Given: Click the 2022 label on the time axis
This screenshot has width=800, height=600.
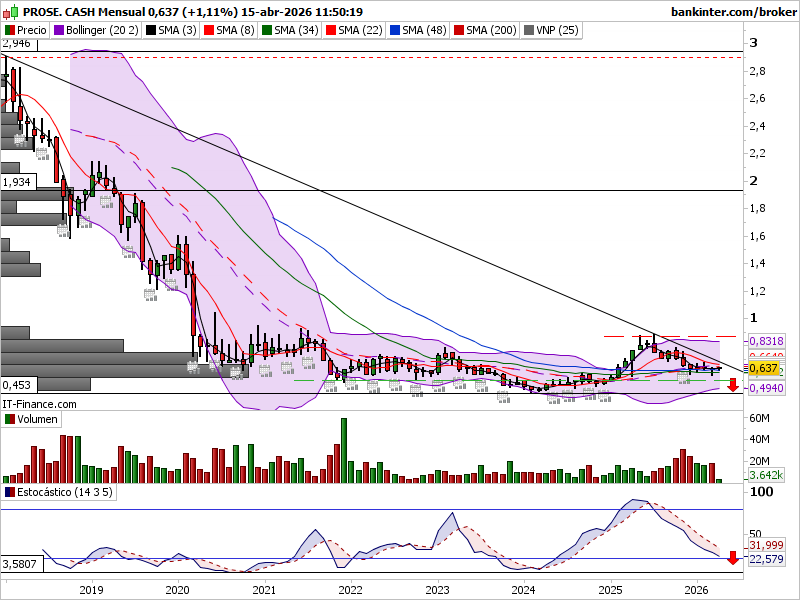Looking at the screenshot, I should click(351, 590).
